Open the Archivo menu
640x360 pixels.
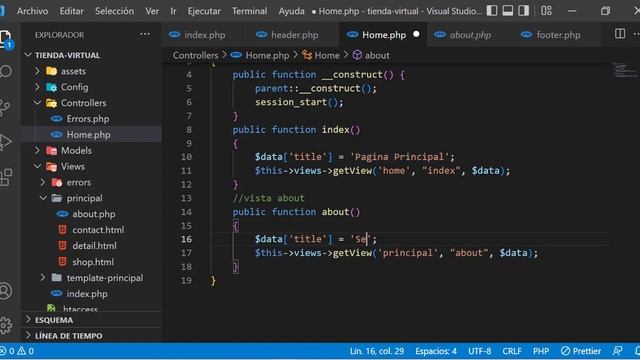32,11
